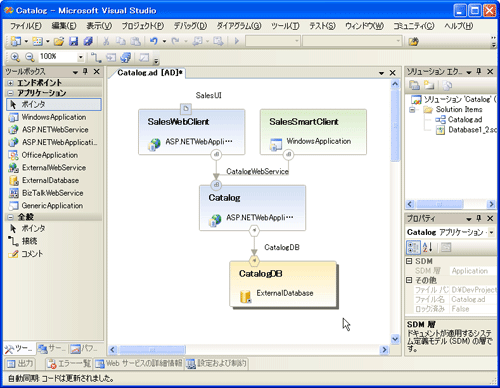Open the ヘルプ(H) menu
The height and width of the screenshot is (388, 500).
point(459,26)
